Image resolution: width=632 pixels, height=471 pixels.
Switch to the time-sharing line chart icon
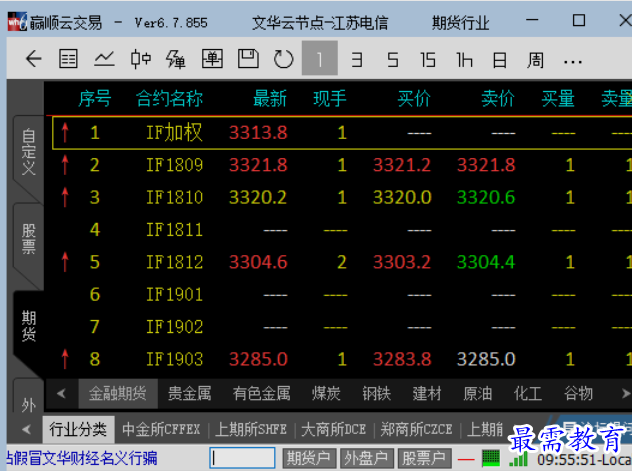click(104, 60)
